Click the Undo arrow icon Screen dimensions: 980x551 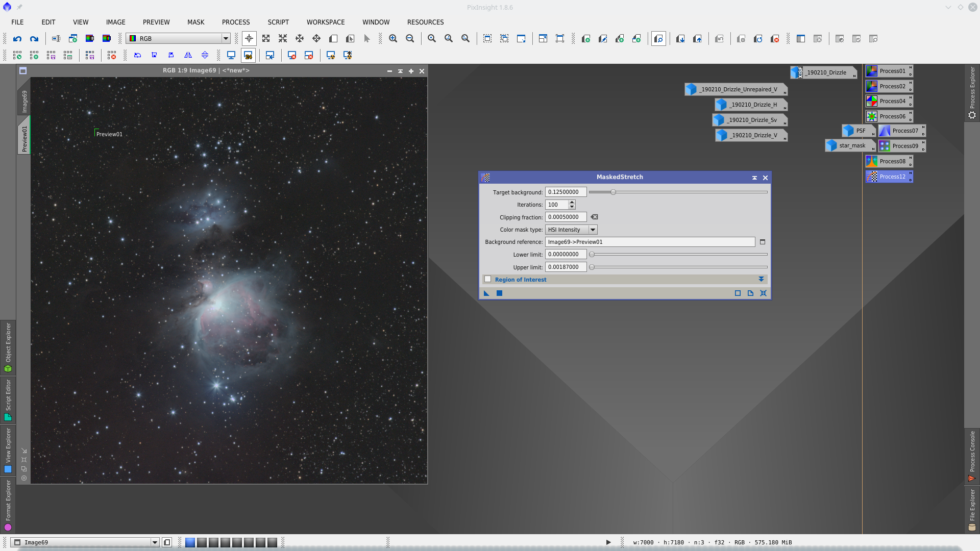coord(17,39)
